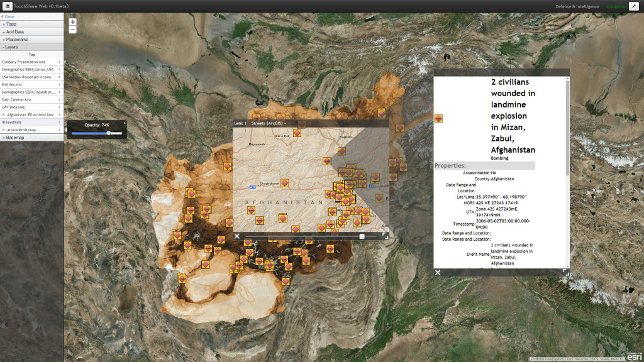The height and width of the screenshot is (362, 644).
Task: Expand the Tools section
Action: click(x=31, y=25)
